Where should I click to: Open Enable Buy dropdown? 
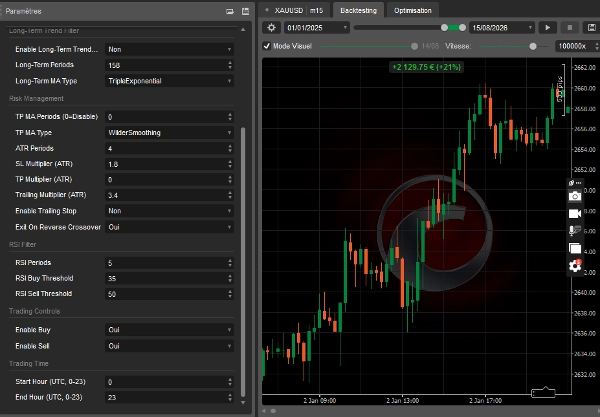[x=169, y=329]
